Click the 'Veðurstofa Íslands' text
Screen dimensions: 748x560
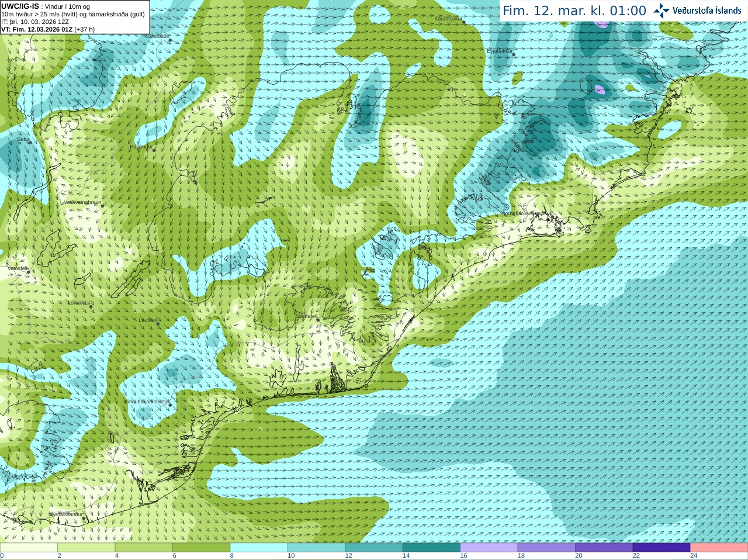click(707, 11)
